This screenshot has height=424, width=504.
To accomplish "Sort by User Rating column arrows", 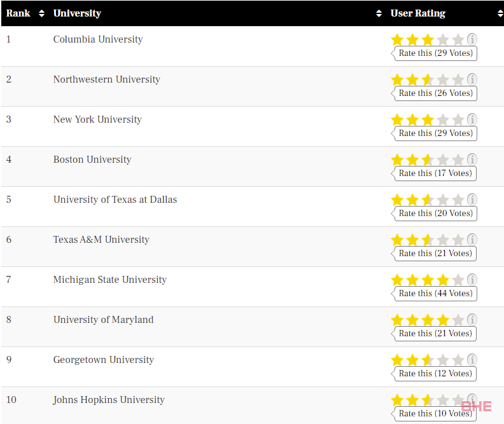I will coord(500,13).
